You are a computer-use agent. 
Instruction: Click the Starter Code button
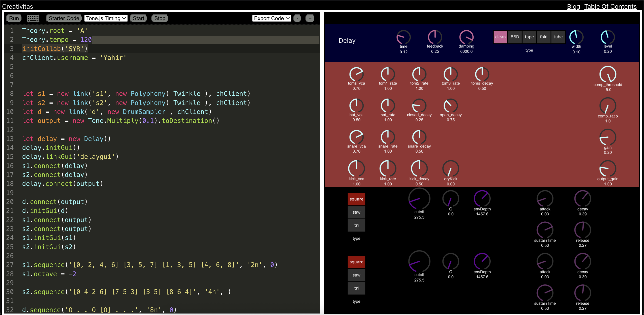click(64, 18)
